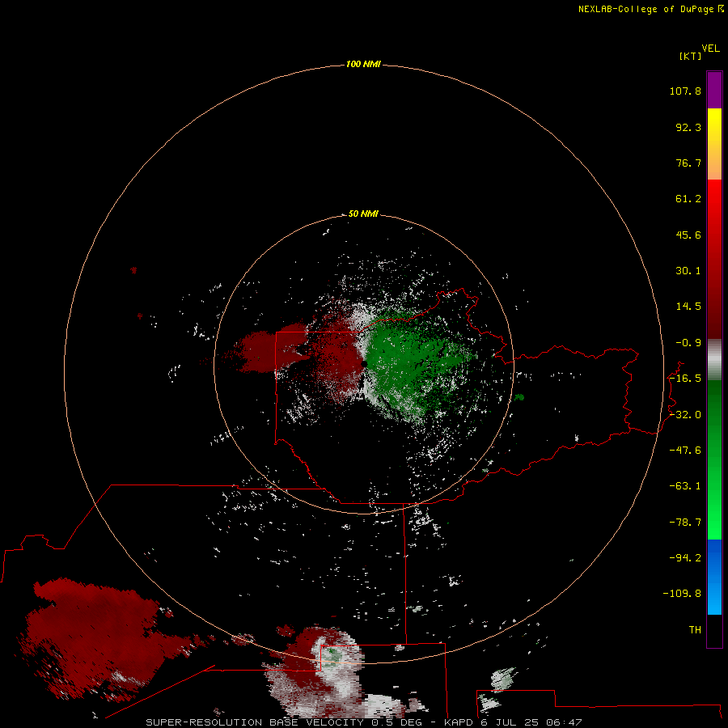The height and width of the screenshot is (728, 728).
Task: Click the purple segment of the velocity color bar
Action: click(714, 90)
